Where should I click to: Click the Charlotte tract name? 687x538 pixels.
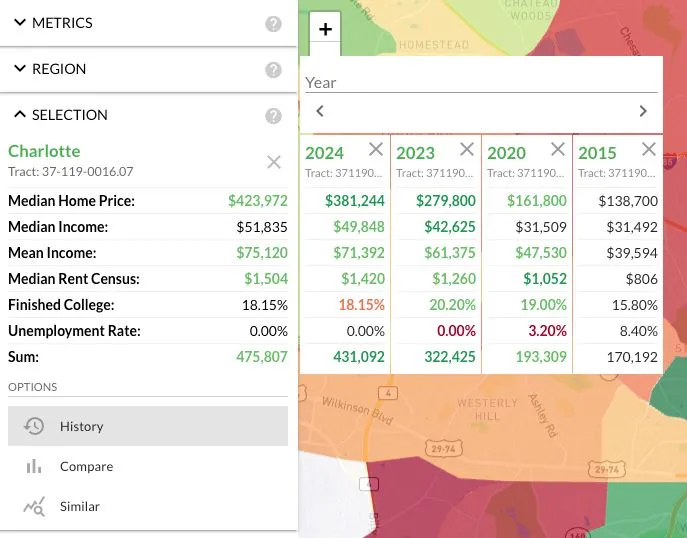click(44, 151)
